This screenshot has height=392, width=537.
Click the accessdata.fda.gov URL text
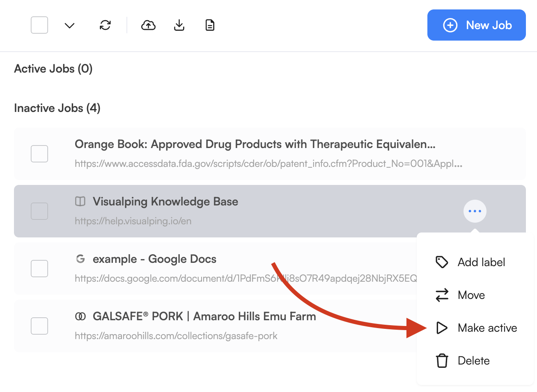click(268, 164)
